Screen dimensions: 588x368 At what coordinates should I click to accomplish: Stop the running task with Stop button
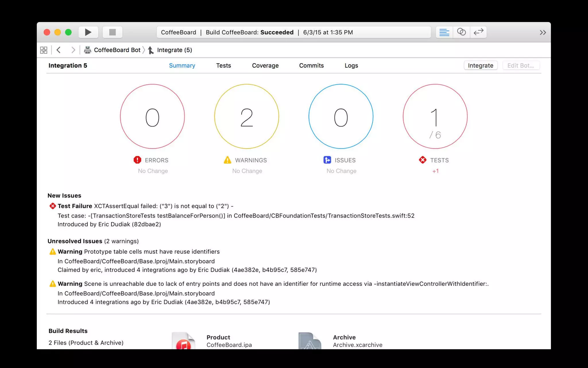(112, 32)
